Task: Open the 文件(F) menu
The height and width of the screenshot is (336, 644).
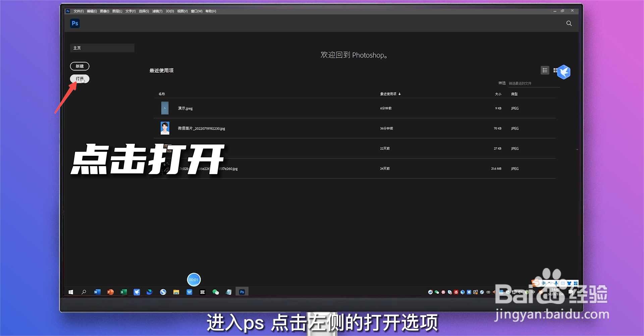Action: click(x=78, y=11)
